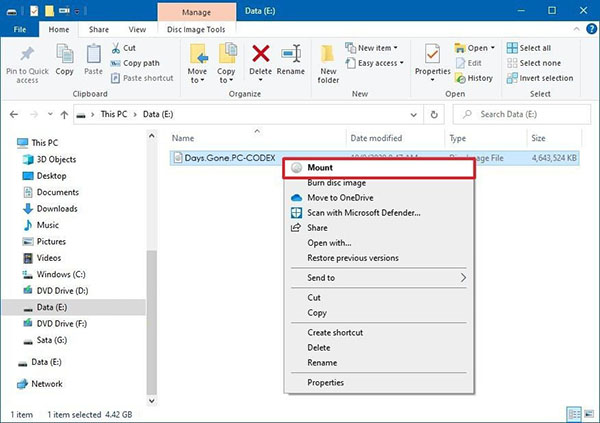The height and width of the screenshot is (423, 600).
Task: Pin to Quick access in the ribbon
Action: (x=27, y=64)
